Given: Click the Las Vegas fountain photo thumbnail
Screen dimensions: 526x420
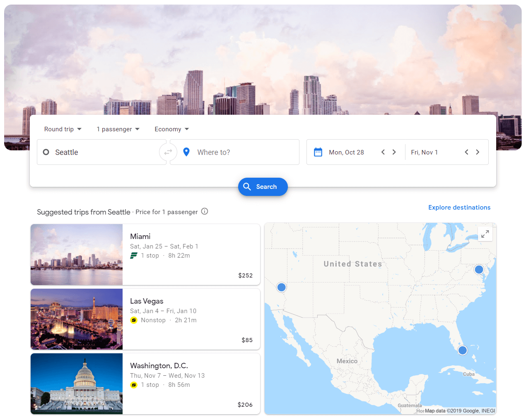Looking at the screenshot, I should pyautogui.click(x=76, y=319).
